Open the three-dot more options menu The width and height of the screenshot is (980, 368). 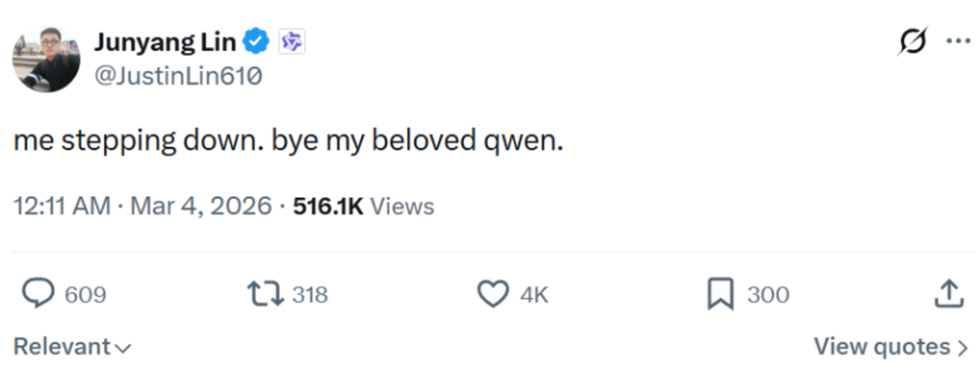tap(958, 41)
